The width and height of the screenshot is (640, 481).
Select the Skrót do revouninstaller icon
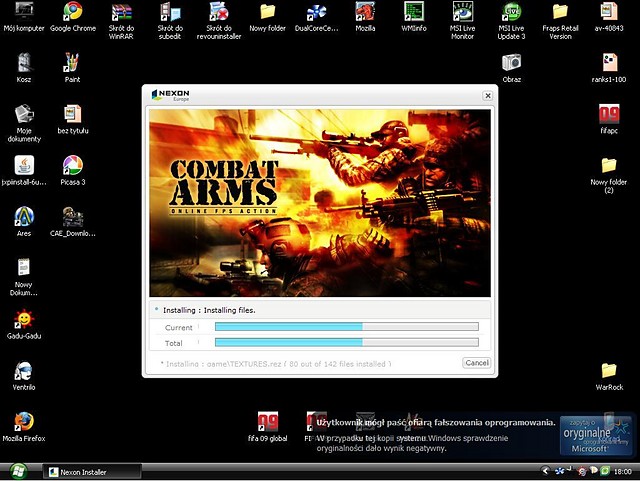click(219, 20)
